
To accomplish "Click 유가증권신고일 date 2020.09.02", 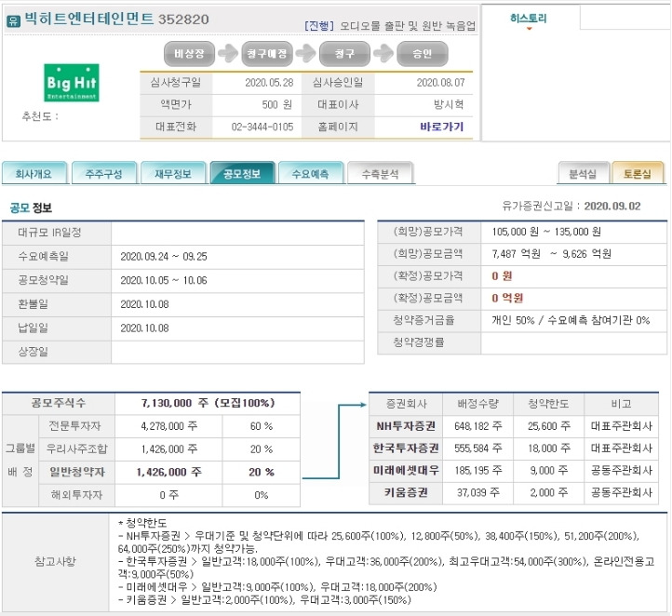I will (612, 206).
